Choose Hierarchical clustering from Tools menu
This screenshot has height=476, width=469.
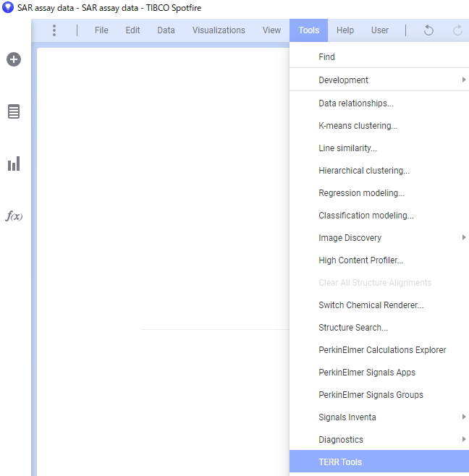click(x=364, y=171)
